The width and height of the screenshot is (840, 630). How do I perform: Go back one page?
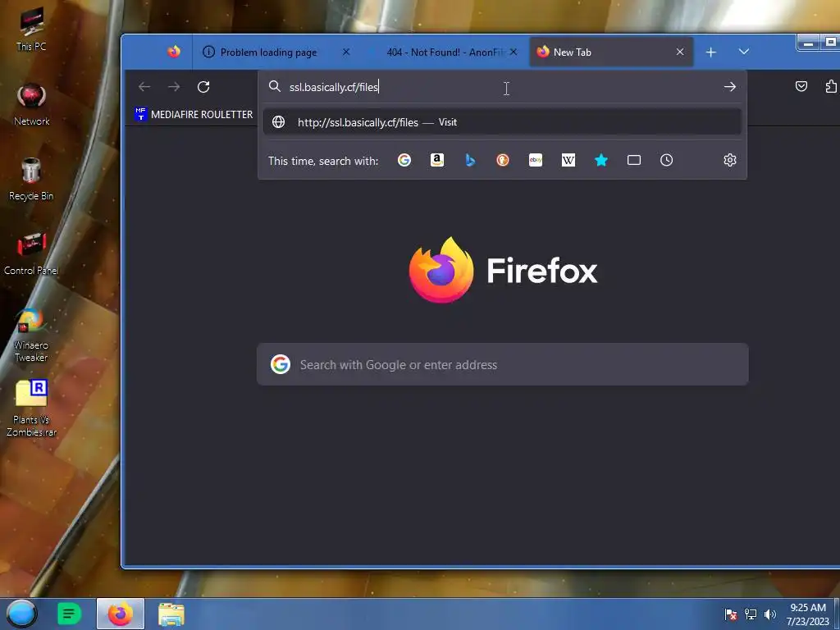[144, 87]
